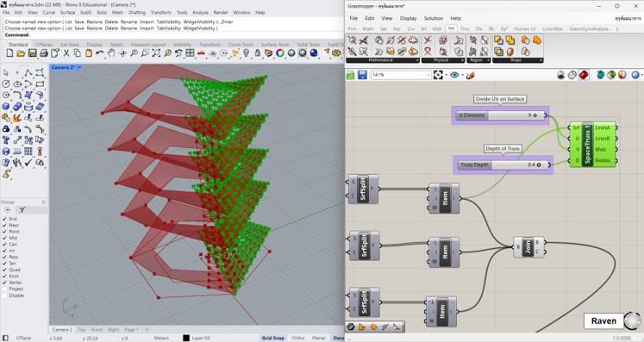Click the blue render sphere icon
Screen dimensions: 644x342
coord(314,53)
